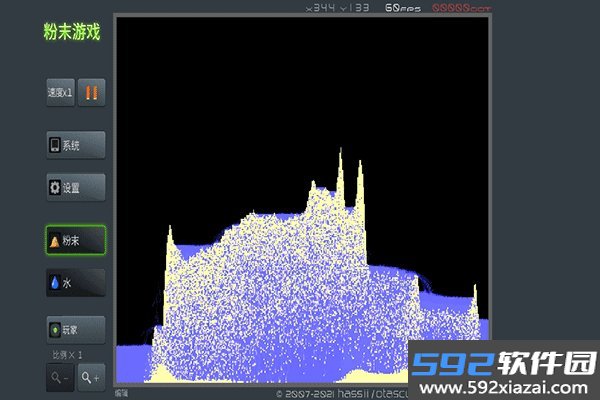Open the 设置 (settings) gear button
This screenshot has width=600, height=400.
coord(76,188)
